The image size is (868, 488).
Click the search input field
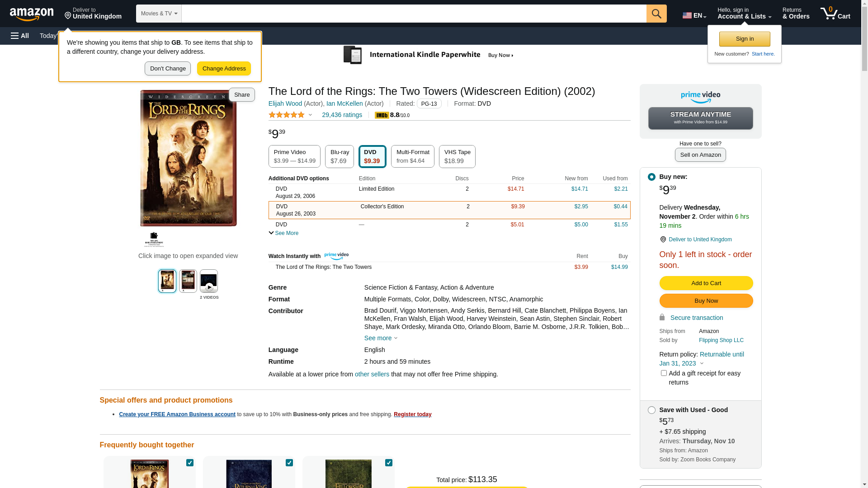click(x=414, y=14)
